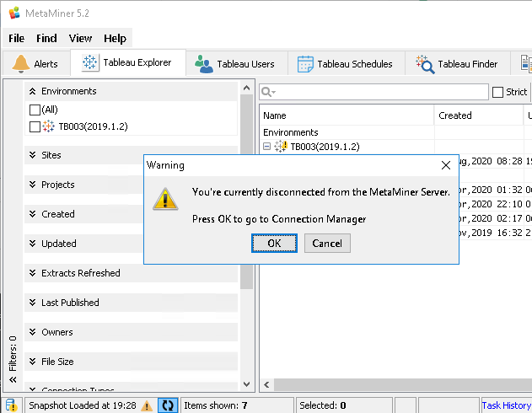
Task: Click the server connection status icon
Action: coord(11,405)
